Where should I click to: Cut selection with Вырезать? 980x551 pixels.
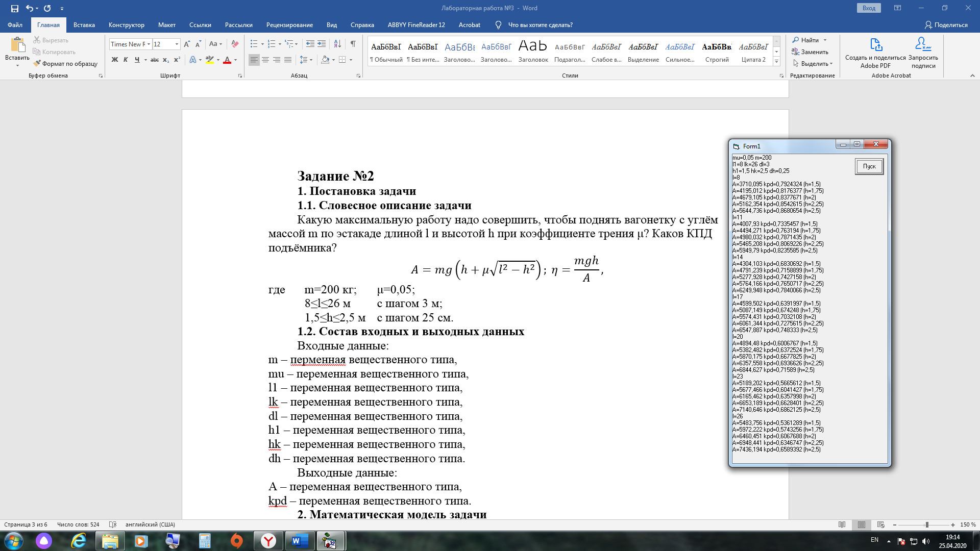51,40
